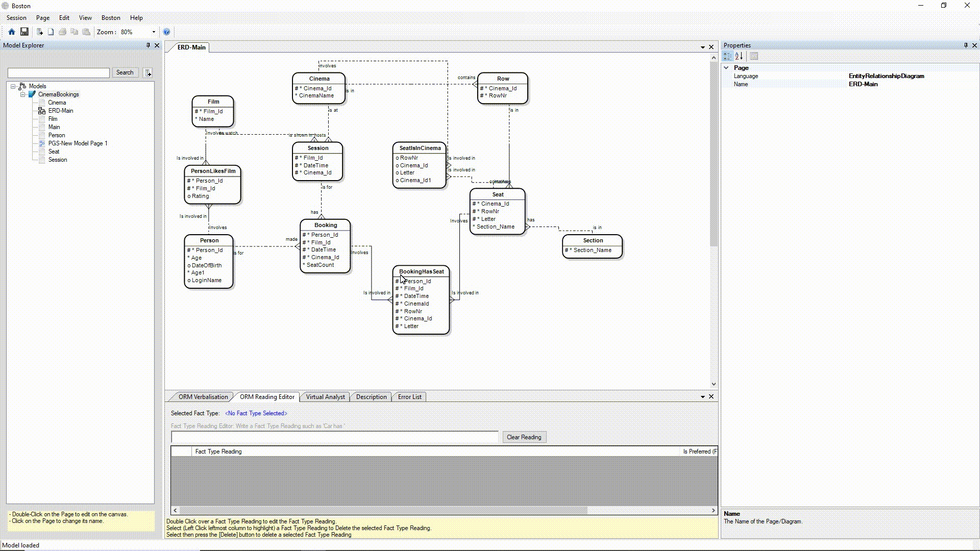Viewport: 980px width, 551px height.
Task: Click the Models root tree icon
Action: pos(22,86)
